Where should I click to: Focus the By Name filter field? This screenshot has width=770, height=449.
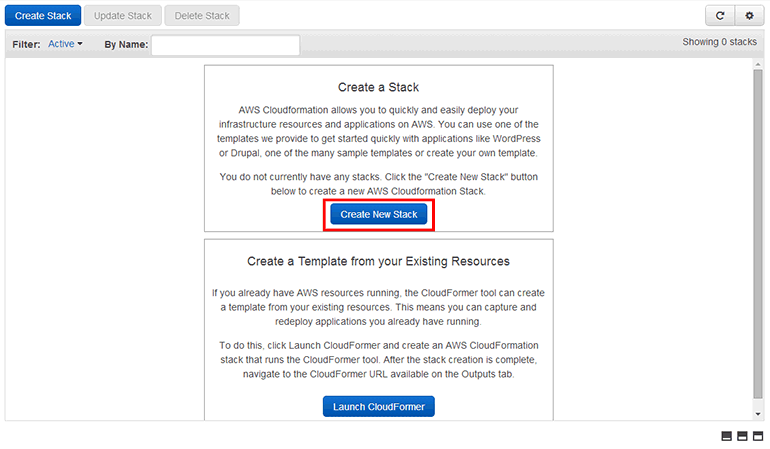coord(225,45)
